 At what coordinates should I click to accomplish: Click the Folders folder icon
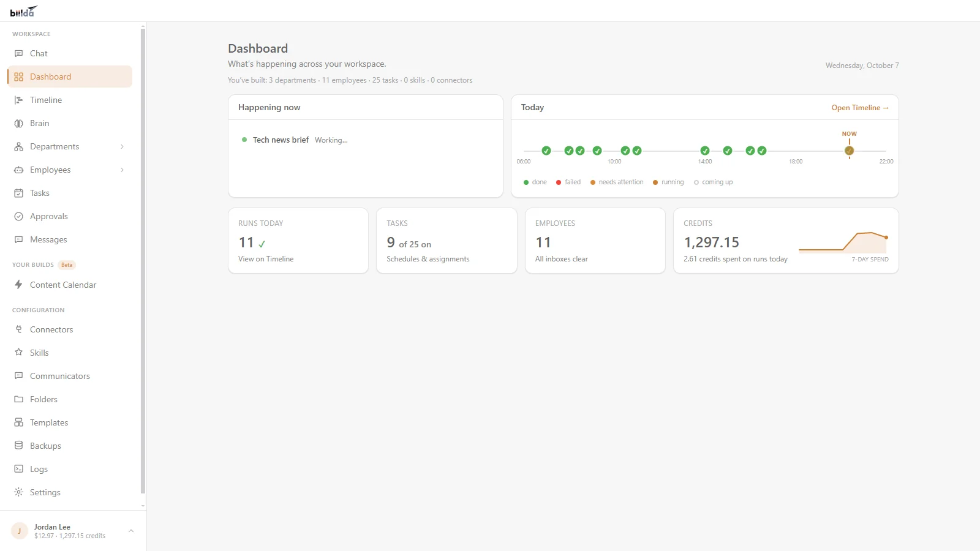[x=19, y=399]
